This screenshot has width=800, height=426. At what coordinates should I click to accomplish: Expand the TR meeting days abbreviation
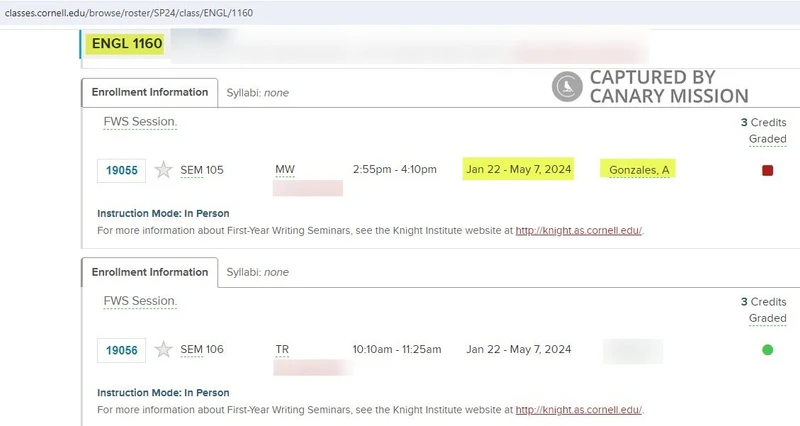[282, 350]
